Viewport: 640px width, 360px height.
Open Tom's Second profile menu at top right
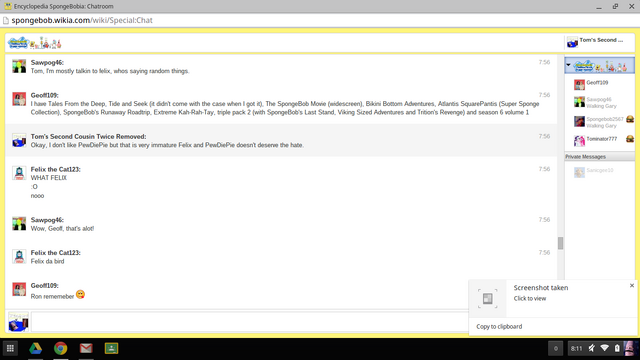[600, 42]
